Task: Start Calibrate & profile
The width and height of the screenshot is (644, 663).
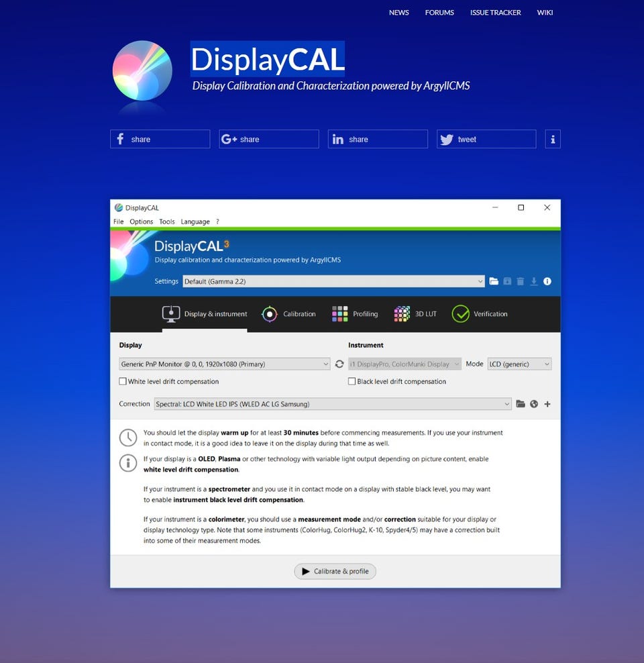Action: coord(335,572)
